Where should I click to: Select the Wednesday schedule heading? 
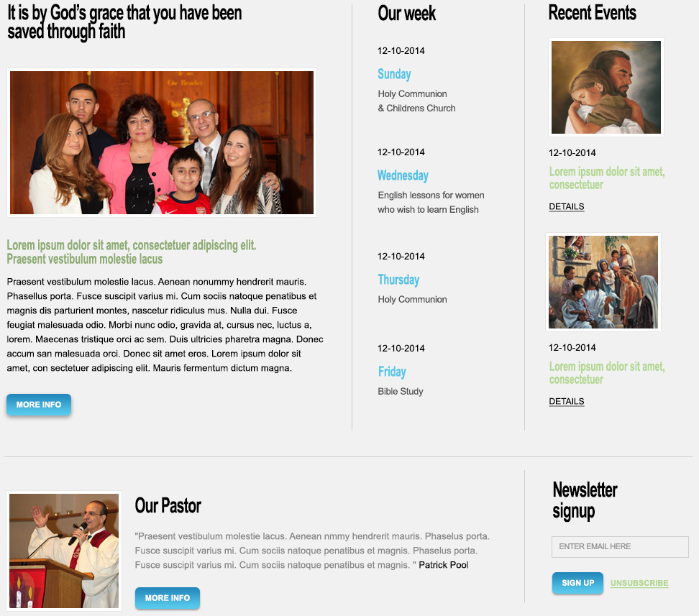403,175
